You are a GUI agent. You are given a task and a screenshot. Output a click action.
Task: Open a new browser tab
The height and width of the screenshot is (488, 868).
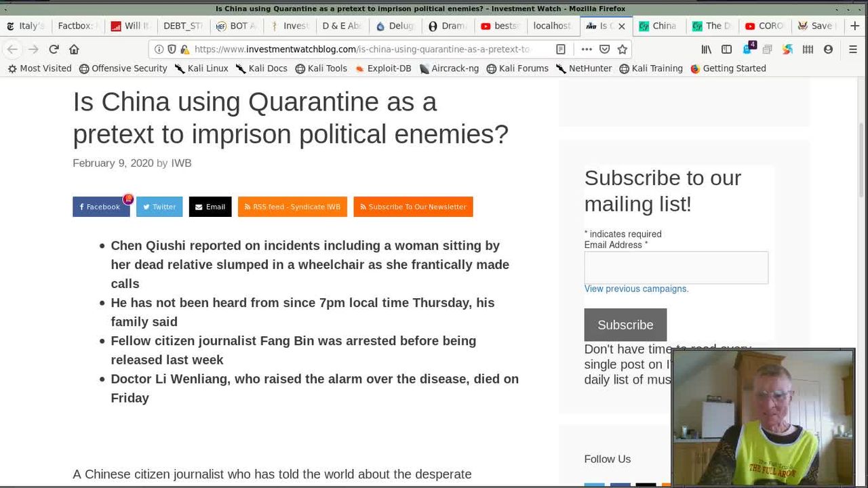tap(854, 26)
